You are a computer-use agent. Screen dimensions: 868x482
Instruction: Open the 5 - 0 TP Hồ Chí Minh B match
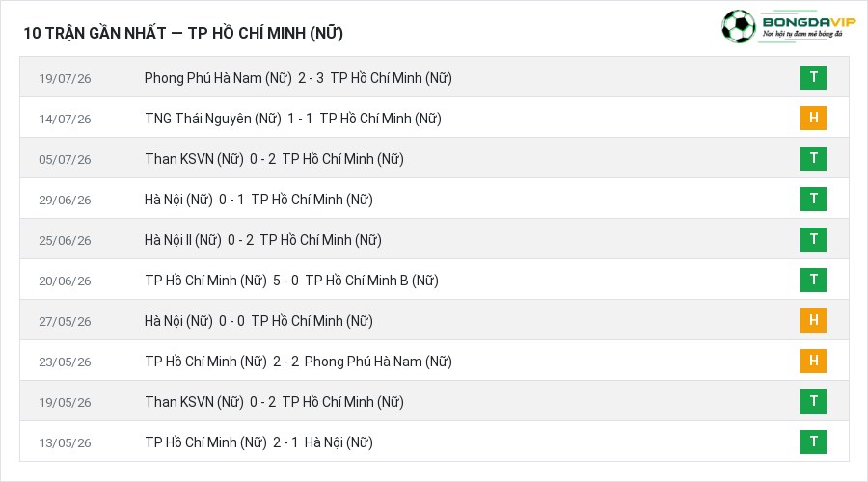pos(291,281)
